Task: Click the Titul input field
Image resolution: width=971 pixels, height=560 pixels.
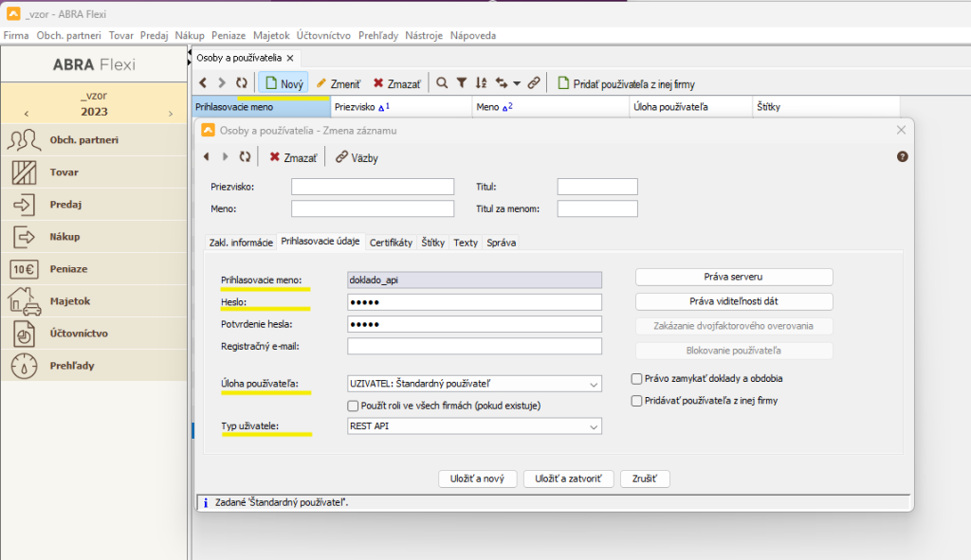Action: click(597, 187)
